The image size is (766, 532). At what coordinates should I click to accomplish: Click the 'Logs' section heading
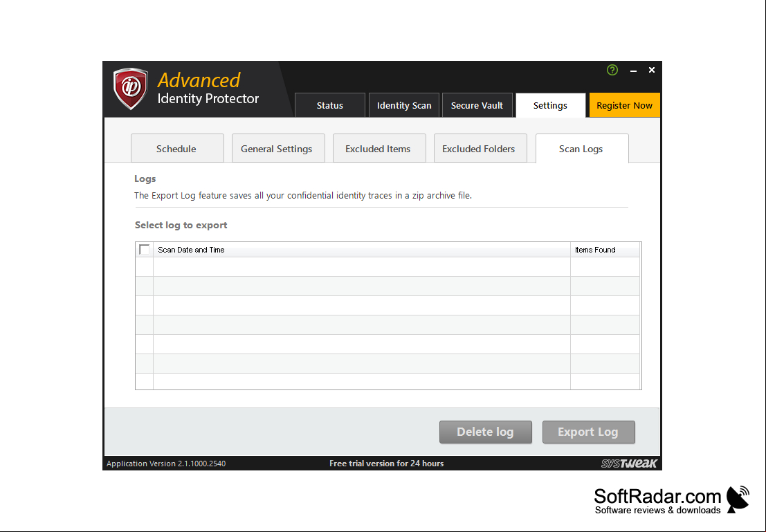[x=145, y=178]
